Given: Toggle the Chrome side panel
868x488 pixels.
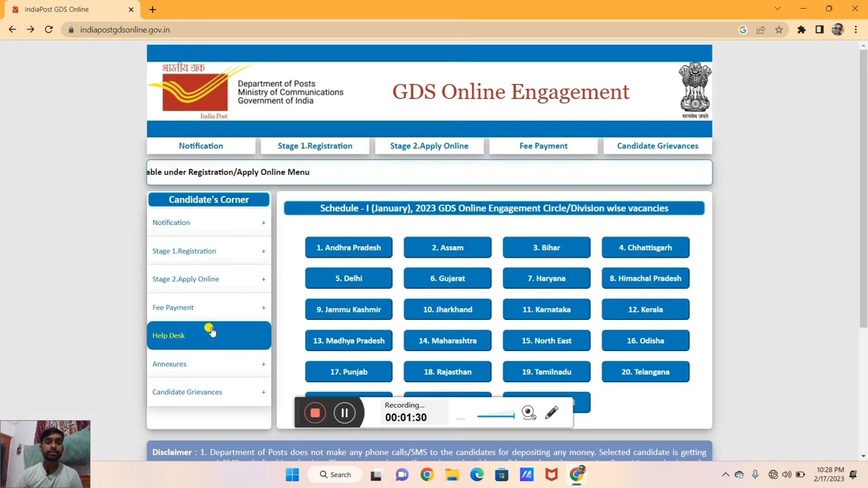Looking at the screenshot, I should (x=819, y=30).
